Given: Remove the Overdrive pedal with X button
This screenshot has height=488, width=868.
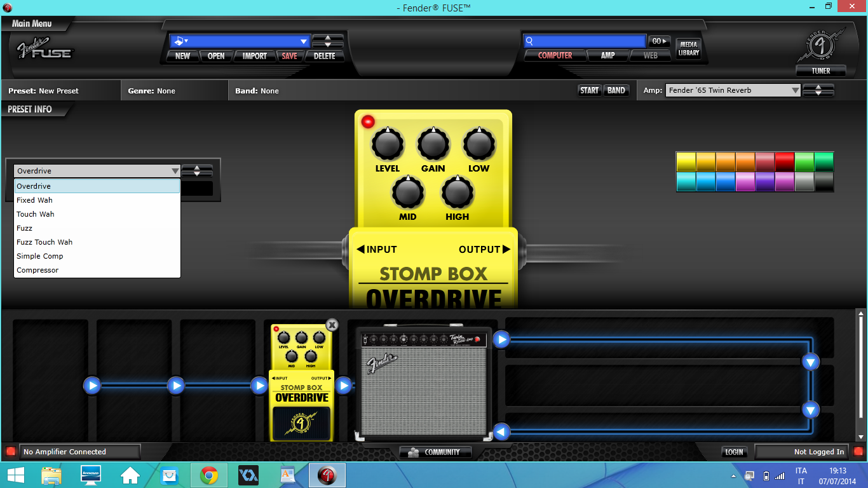Looking at the screenshot, I should coord(332,325).
